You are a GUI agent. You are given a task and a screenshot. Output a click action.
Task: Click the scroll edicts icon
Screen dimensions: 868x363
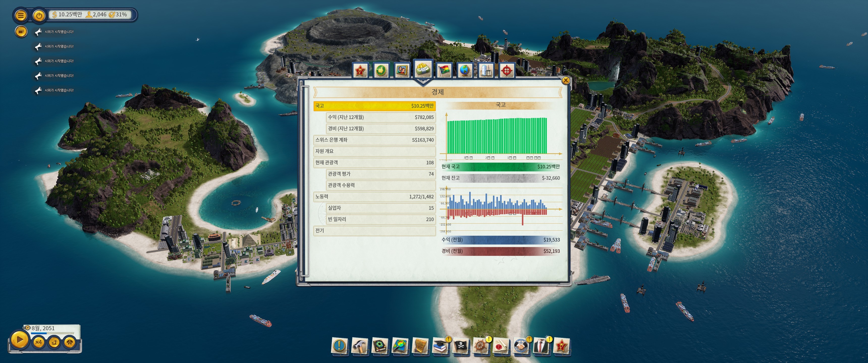(420, 346)
